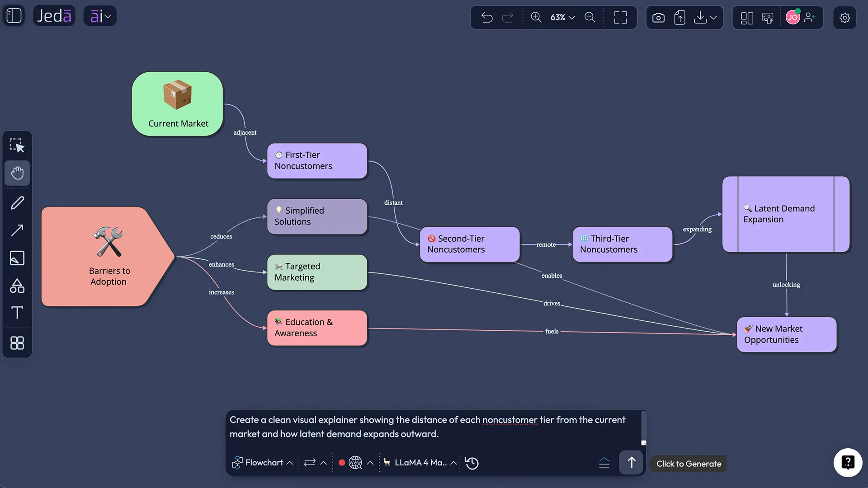Select the selection pointer tool
The height and width of the screenshot is (488, 868).
[x=17, y=145]
